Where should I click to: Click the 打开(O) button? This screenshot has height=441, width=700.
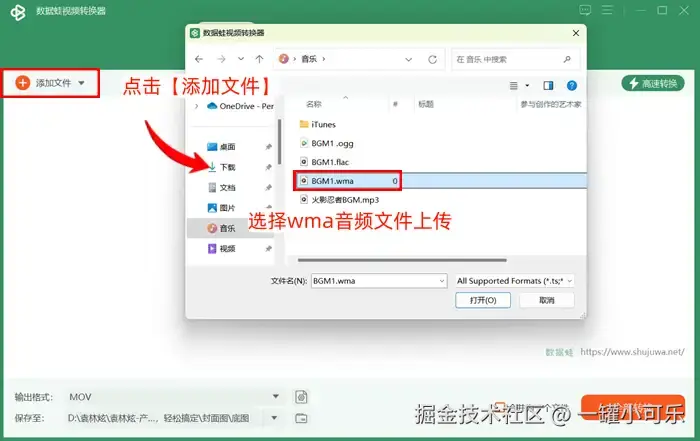click(x=483, y=300)
